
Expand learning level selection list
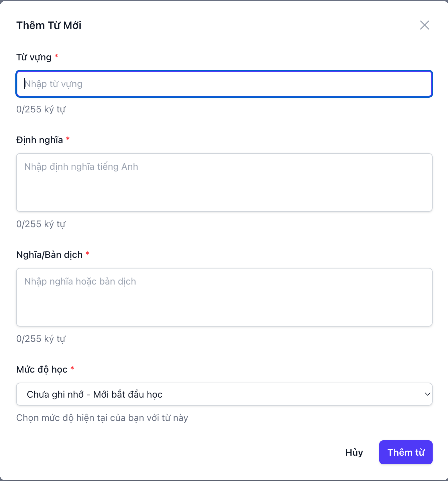point(224,394)
